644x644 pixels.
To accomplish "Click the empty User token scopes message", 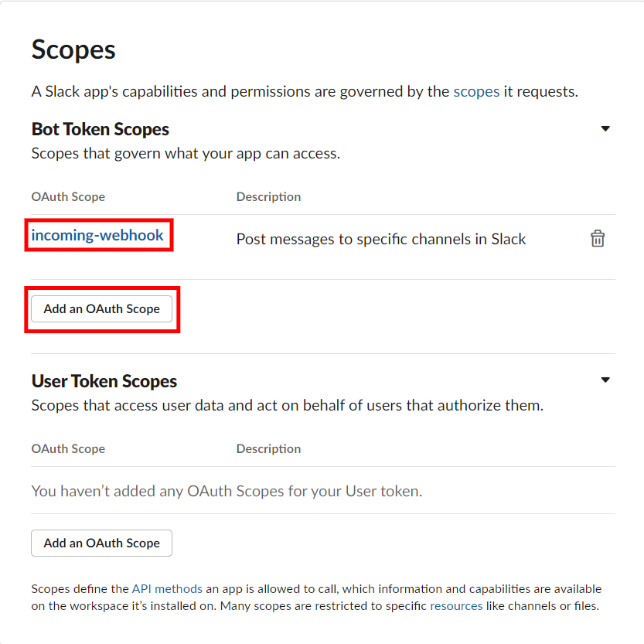I will tap(227, 491).
